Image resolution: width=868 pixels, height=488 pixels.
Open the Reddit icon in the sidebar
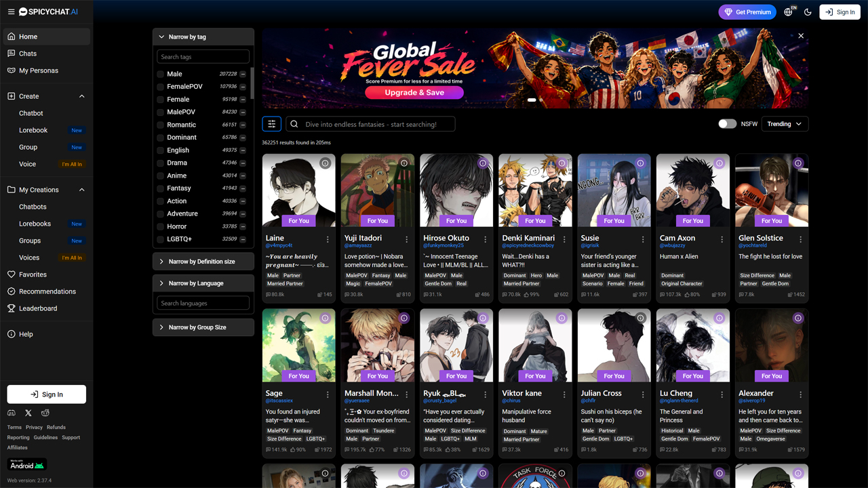45,413
